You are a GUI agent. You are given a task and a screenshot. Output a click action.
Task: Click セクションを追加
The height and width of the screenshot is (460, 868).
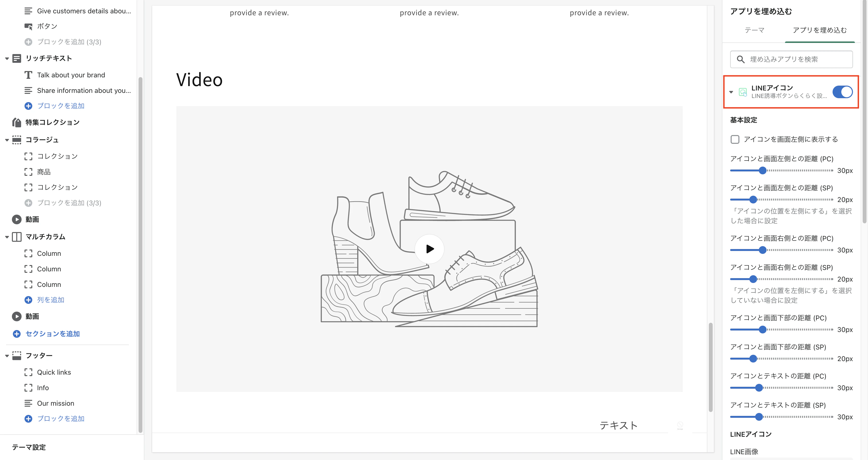pyautogui.click(x=46, y=334)
